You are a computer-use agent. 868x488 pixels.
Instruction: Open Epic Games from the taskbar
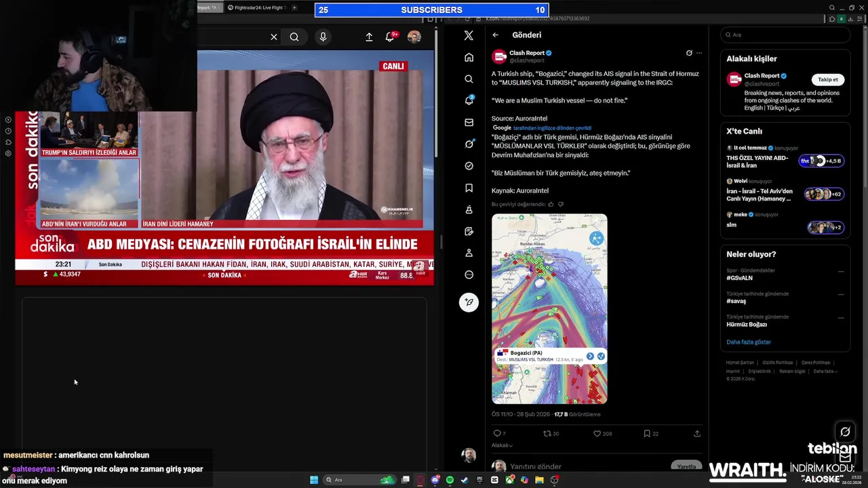(479, 480)
